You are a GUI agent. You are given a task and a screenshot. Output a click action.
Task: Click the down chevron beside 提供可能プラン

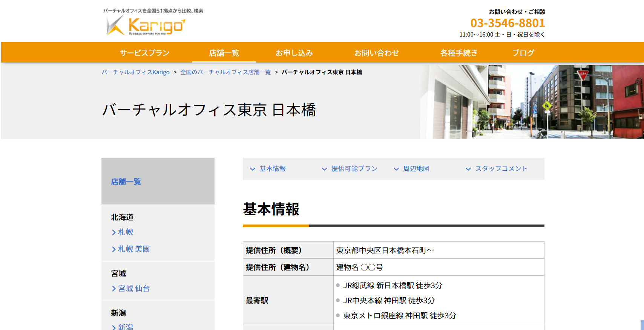324,169
